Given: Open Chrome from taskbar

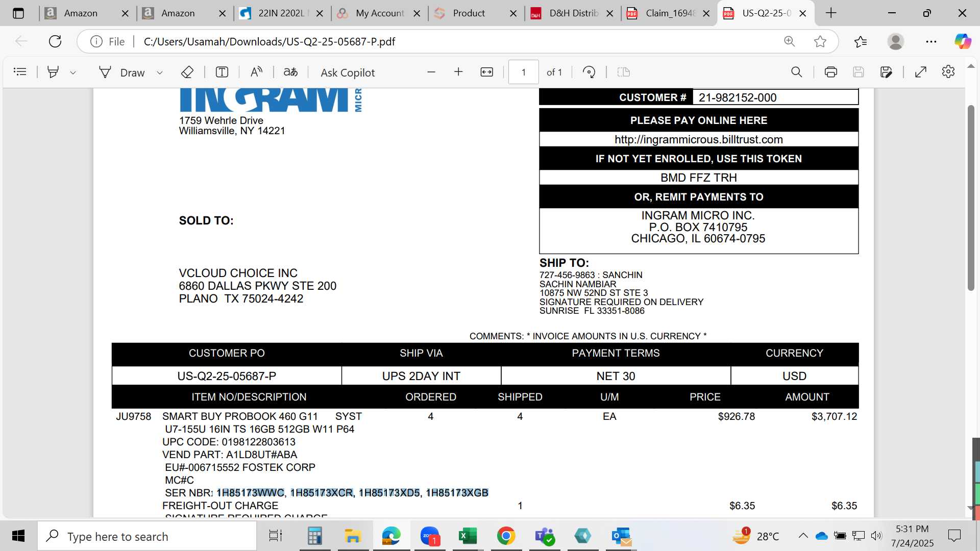Looking at the screenshot, I should [506, 536].
